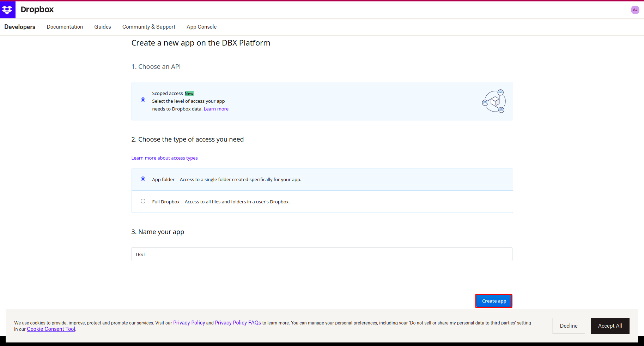Click the green New badge

pos(189,94)
